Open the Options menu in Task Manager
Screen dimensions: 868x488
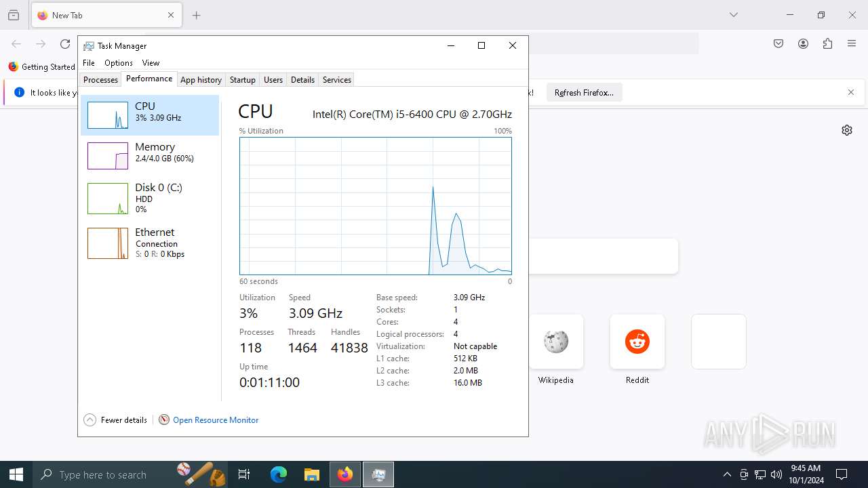click(119, 63)
